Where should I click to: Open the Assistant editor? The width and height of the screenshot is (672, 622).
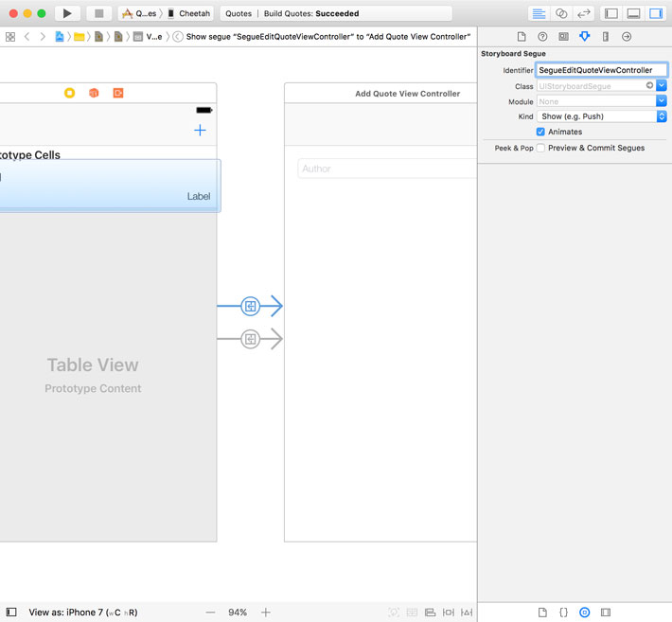tap(561, 13)
